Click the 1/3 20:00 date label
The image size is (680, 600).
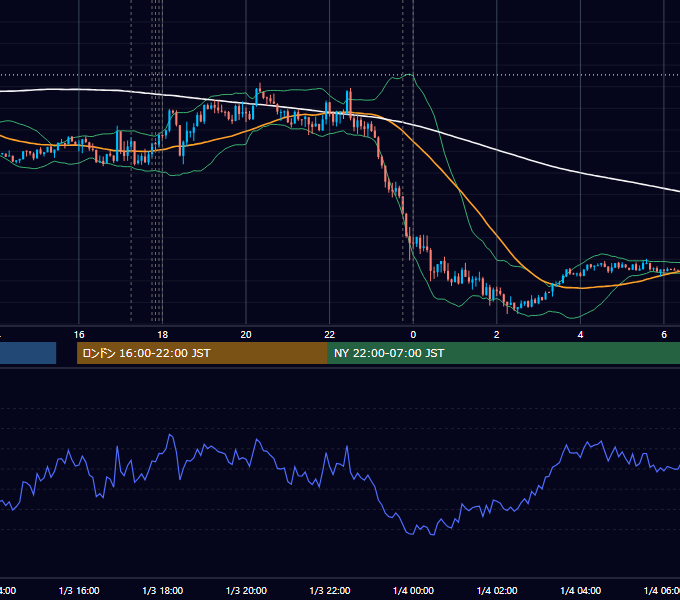[x=246, y=591]
